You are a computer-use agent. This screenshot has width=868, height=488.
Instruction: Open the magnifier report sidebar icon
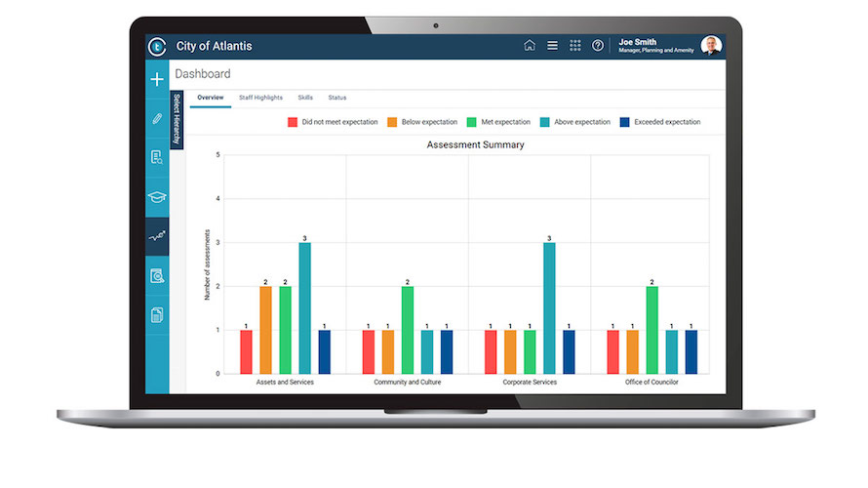click(157, 276)
